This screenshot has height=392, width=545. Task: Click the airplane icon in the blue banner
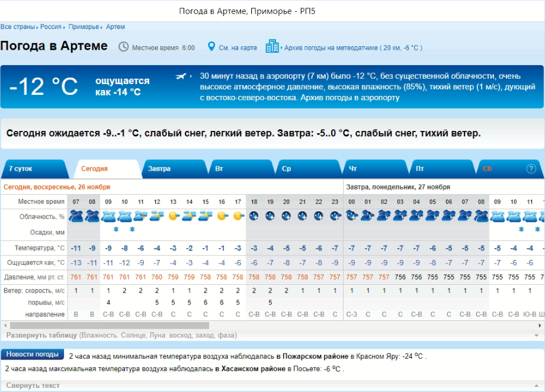181,76
